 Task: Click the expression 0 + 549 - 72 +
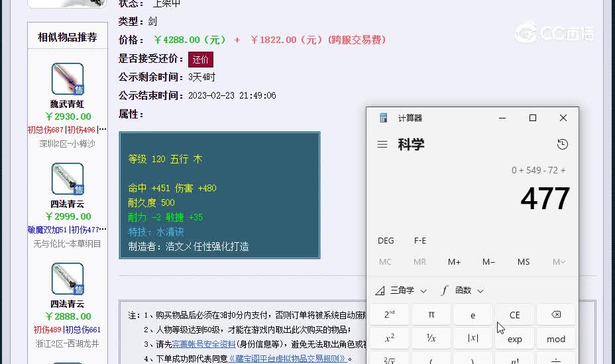click(x=539, y=170)
